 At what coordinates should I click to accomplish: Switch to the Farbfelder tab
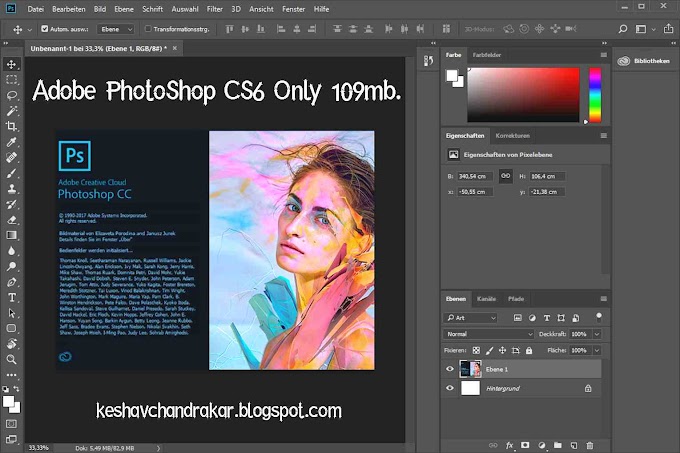coord(487,55)
